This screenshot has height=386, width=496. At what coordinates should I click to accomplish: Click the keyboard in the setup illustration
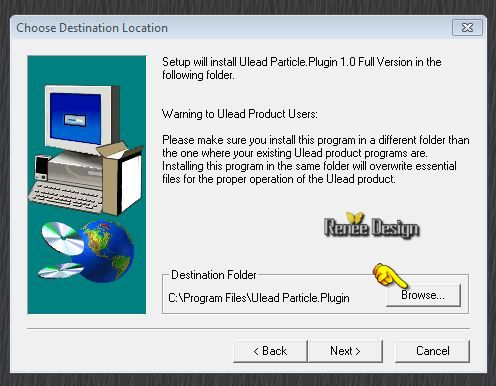click(65, 197)
